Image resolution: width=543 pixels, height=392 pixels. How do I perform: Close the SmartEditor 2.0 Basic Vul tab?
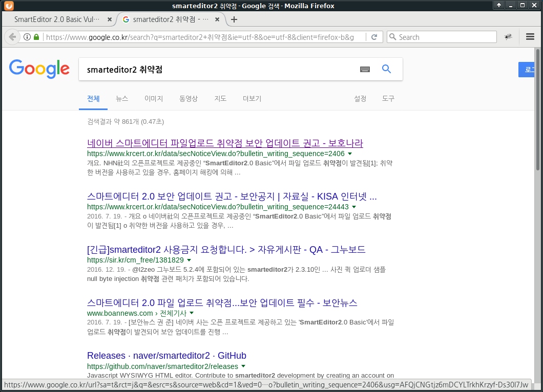(x=110, y=19)
